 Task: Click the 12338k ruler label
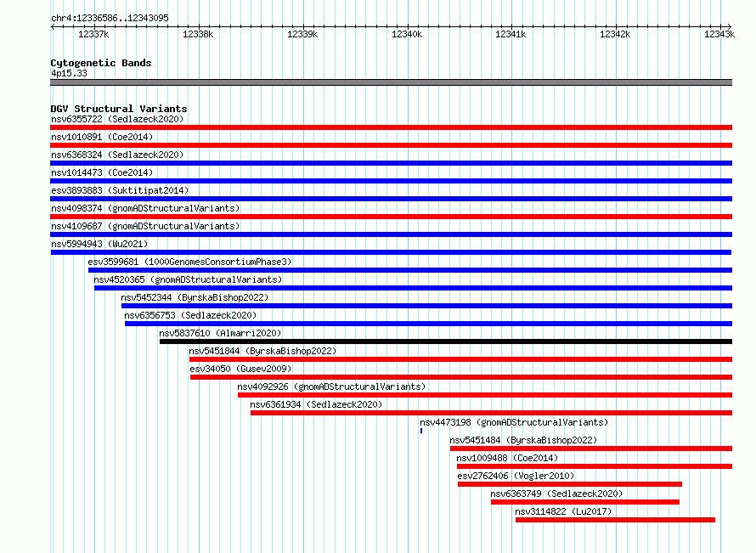[198, 34]
